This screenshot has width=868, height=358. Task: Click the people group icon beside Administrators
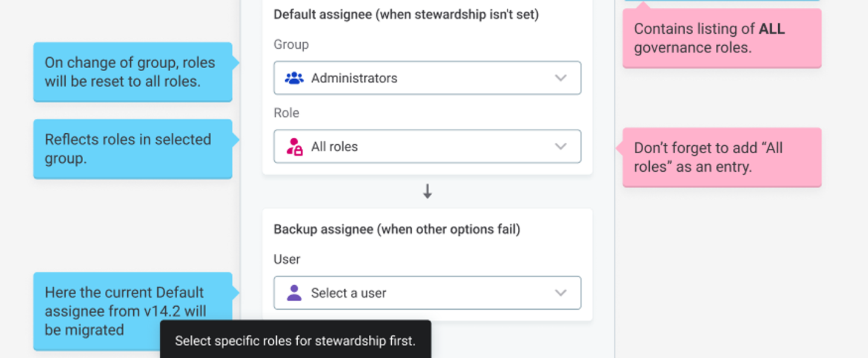(x=294, y=78)
